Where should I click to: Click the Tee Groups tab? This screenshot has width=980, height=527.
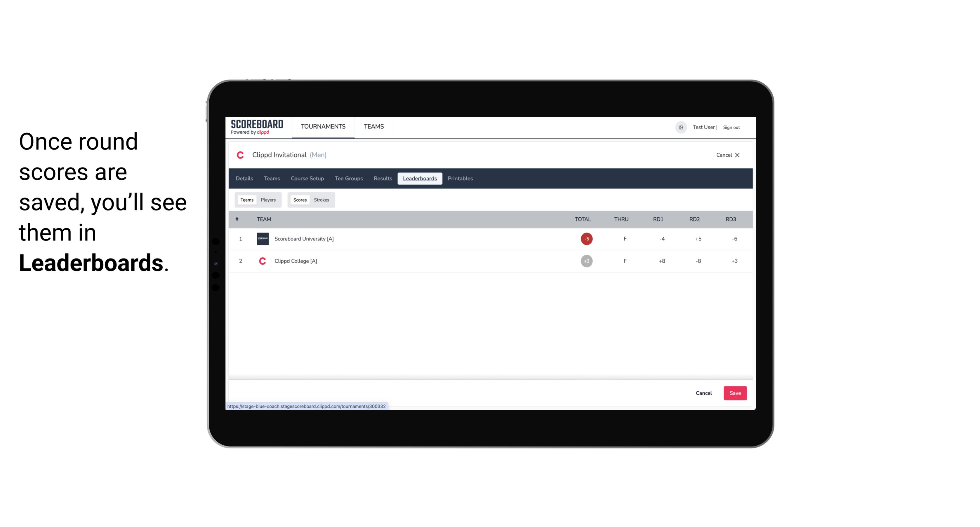point(348,179)
